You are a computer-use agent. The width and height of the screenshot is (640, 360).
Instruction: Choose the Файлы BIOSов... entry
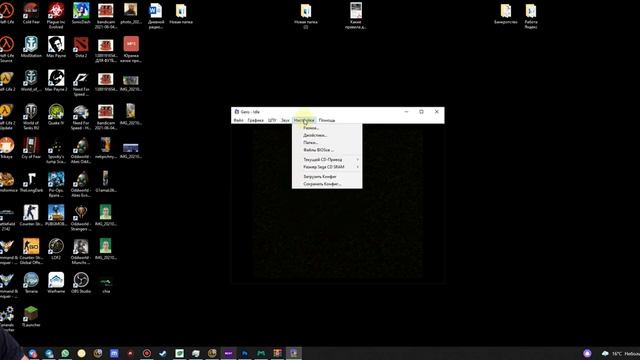pyautogui.click(x=327, y=150)
